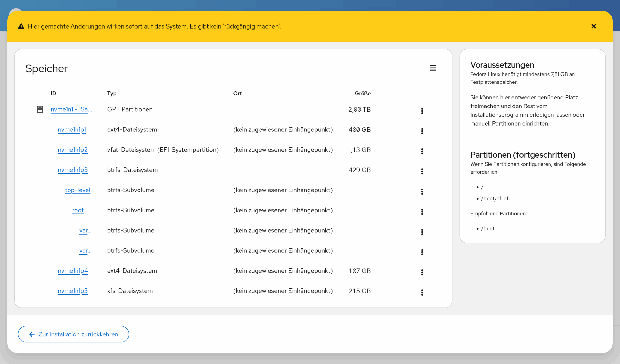Open the root subvolume link
This screenshot has width=620, height=364.
(x=78, y=210)
